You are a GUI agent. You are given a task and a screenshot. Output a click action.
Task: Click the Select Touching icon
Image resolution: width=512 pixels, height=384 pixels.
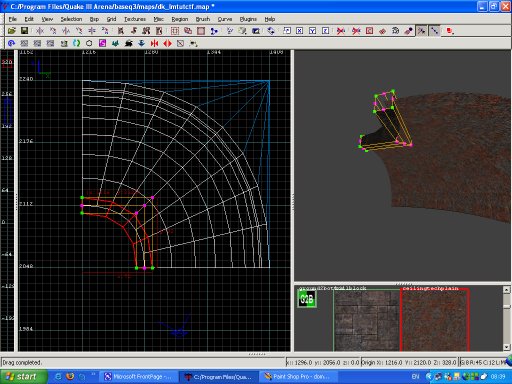134,31
